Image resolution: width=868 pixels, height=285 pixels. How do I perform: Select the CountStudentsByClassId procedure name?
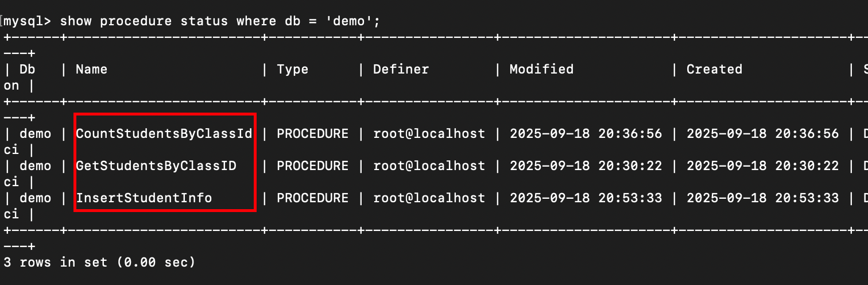[x=164, y=134]
